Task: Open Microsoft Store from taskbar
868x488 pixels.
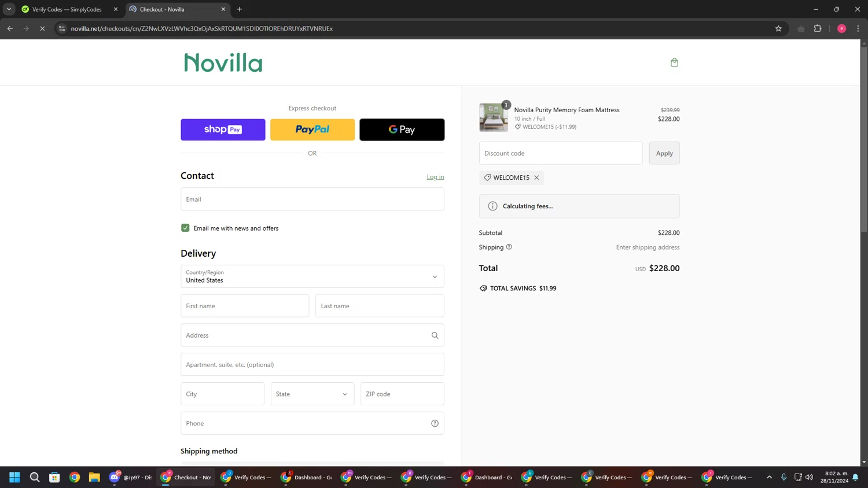Action: click(54, 477)
